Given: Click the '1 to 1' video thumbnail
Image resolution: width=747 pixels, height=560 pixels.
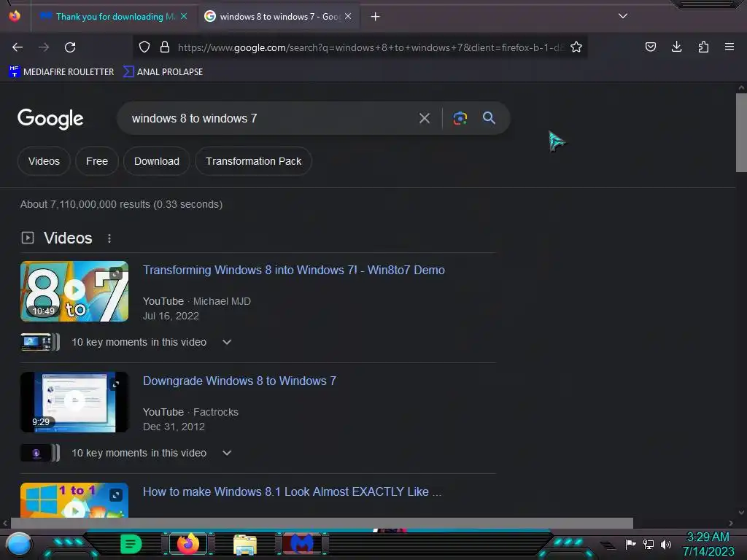Looking at the screenshot, I should (x=74, y=500).
